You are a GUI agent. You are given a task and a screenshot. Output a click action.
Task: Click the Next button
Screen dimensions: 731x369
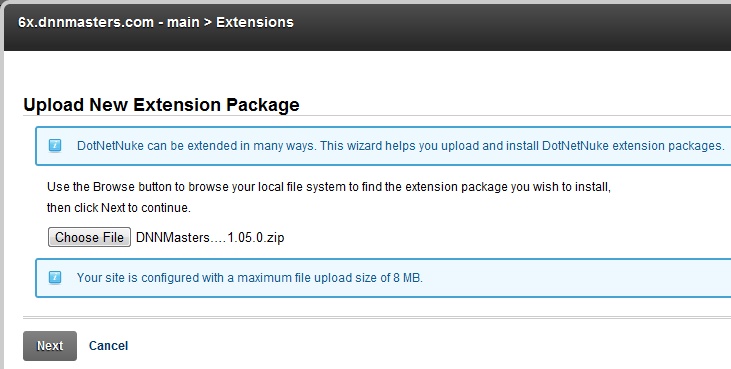click(50, 346)
